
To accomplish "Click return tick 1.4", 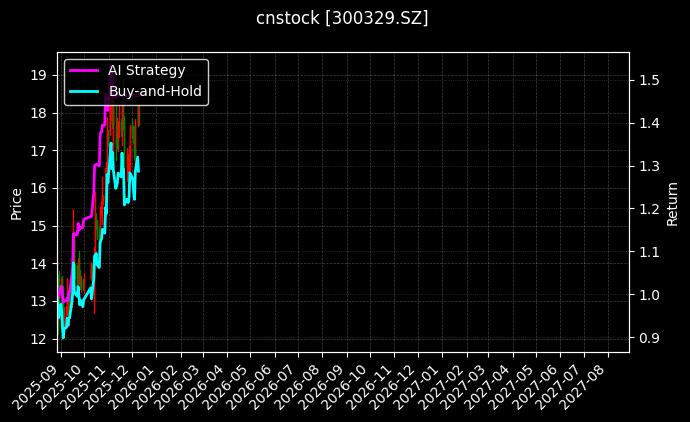I will coord(650,123).
